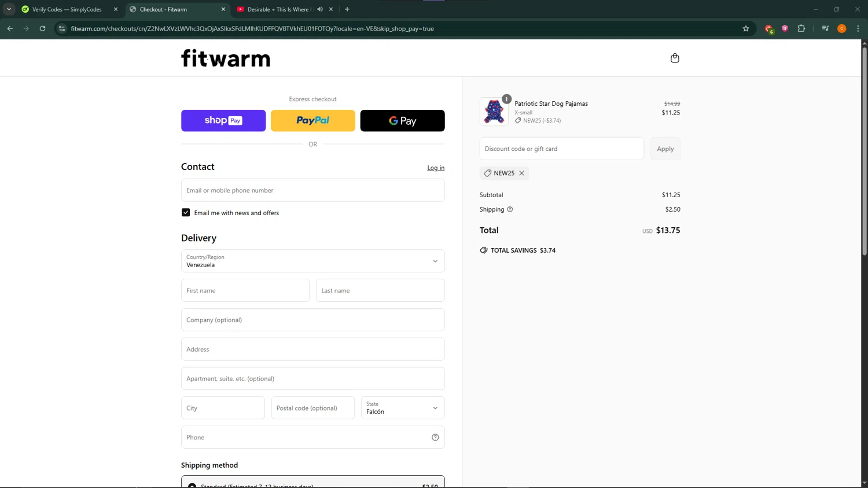Screen dimensions: 868x488
Task: Open the media control icon in toolbar
Action: pyautogui.click(x=825, y=28)
